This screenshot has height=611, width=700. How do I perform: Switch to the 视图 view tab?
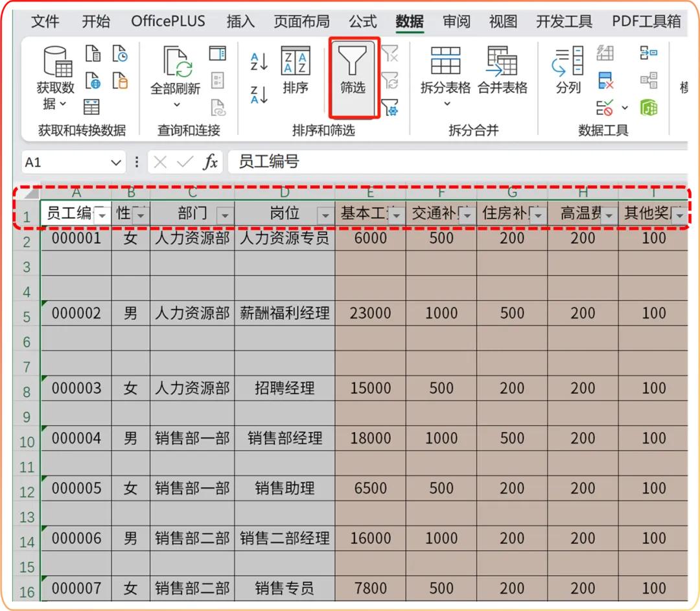click(503, 21)
